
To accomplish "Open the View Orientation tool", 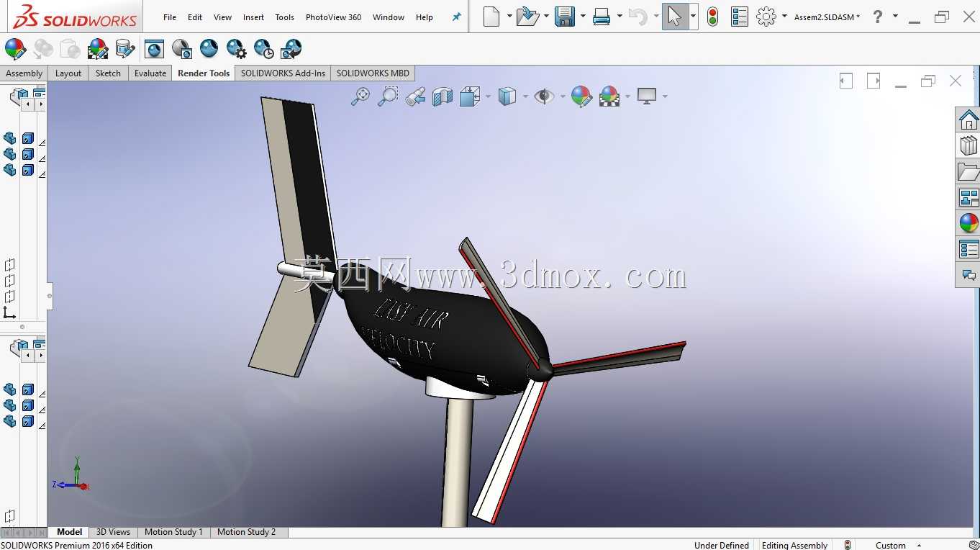I will coord(470,96).
